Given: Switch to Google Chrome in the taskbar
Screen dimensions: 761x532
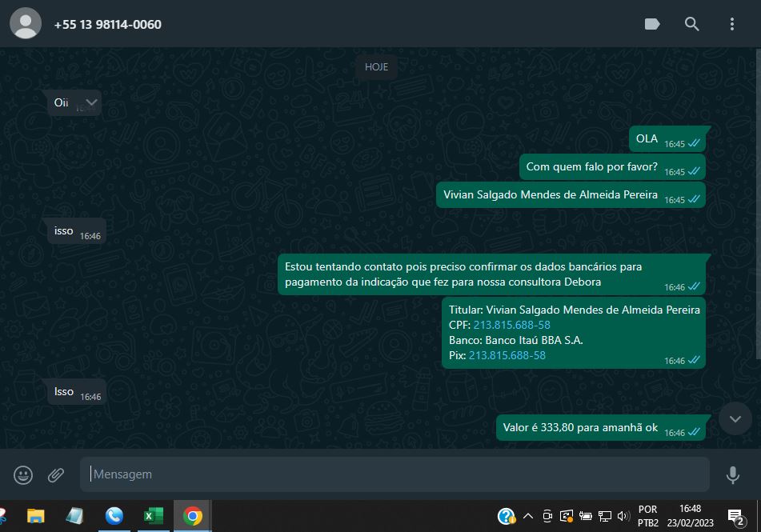Looking at the screenshot, I should tap(192, 516).
